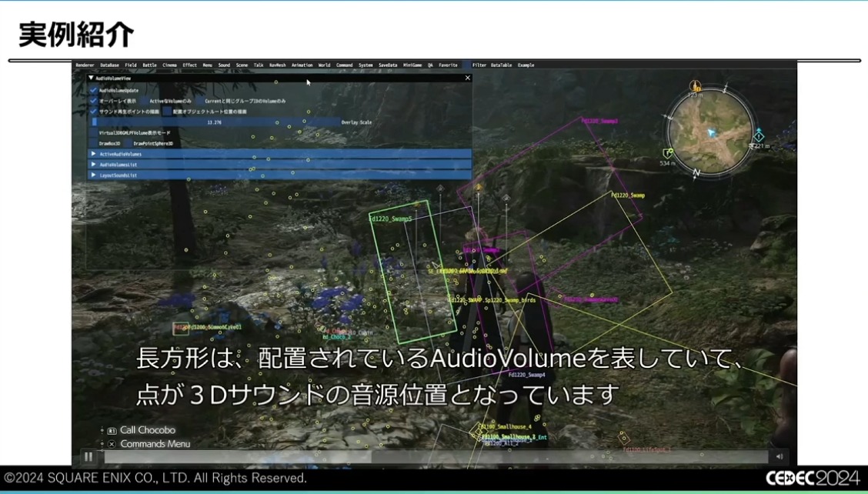
Task: Open the Favorite debug menu
Action: point(449,65)
